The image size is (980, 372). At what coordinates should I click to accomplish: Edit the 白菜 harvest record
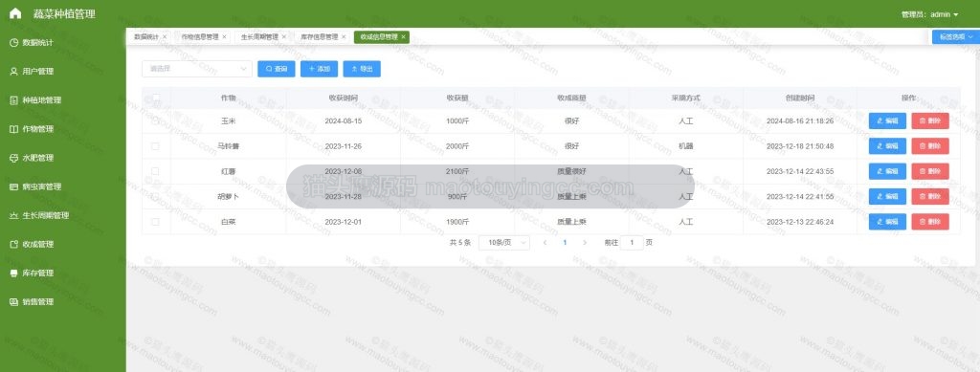pyautogui.click(x=887, y=222)
